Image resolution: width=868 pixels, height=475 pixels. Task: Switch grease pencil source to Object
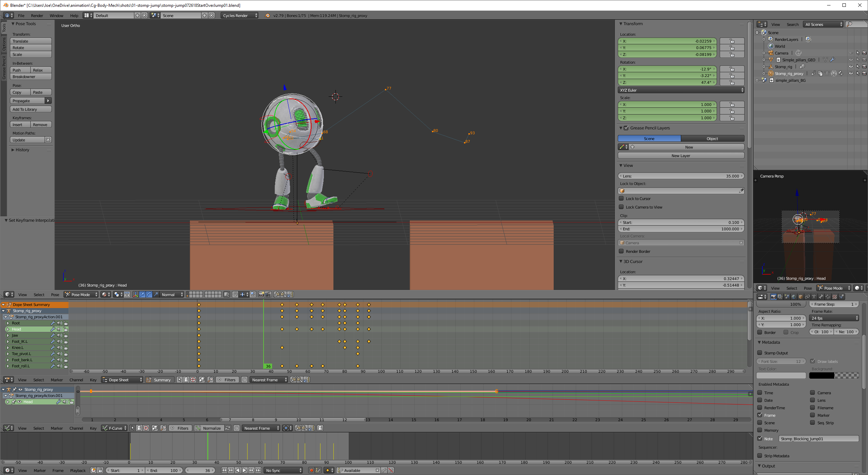(712, 139)
